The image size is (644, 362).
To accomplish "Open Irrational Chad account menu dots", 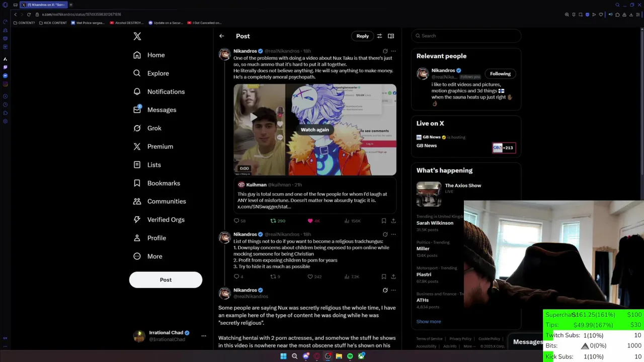I will [x=204, y=336].
